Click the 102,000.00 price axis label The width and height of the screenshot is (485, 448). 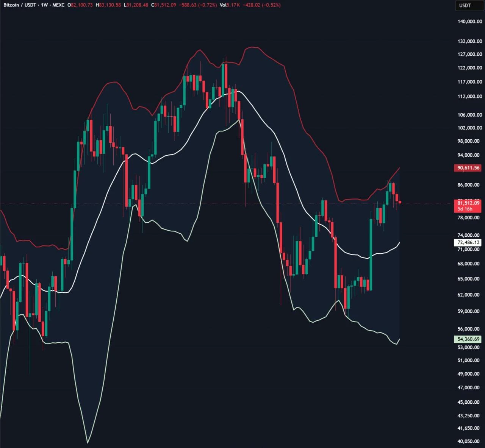click(x=470, y=128)
